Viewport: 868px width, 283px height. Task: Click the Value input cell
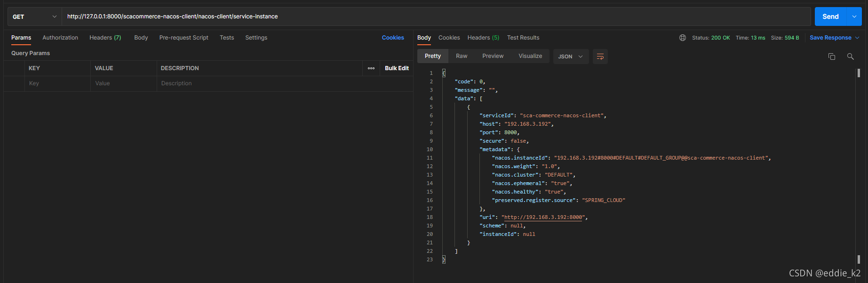(124, 83)
